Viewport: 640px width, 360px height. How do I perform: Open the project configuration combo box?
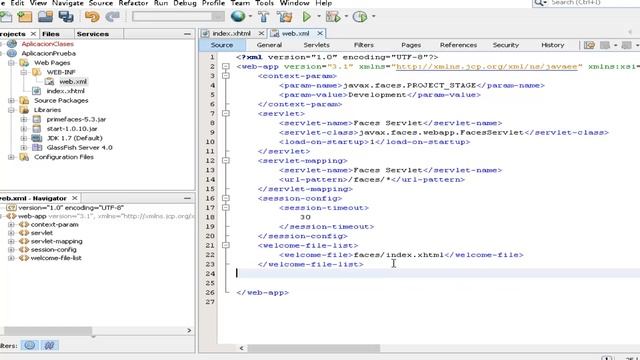click(x=178, y=17)
